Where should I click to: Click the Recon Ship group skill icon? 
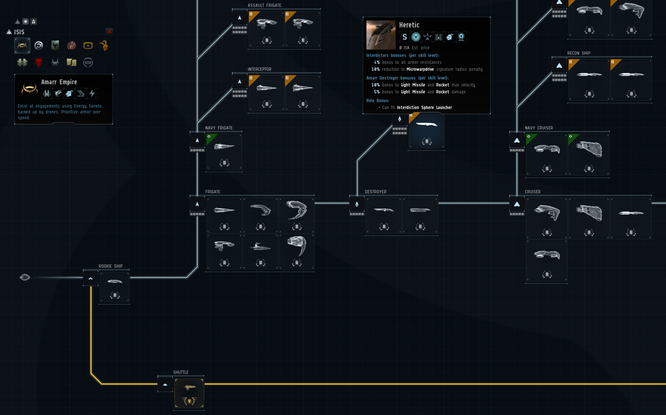click(x=559, y=68)
